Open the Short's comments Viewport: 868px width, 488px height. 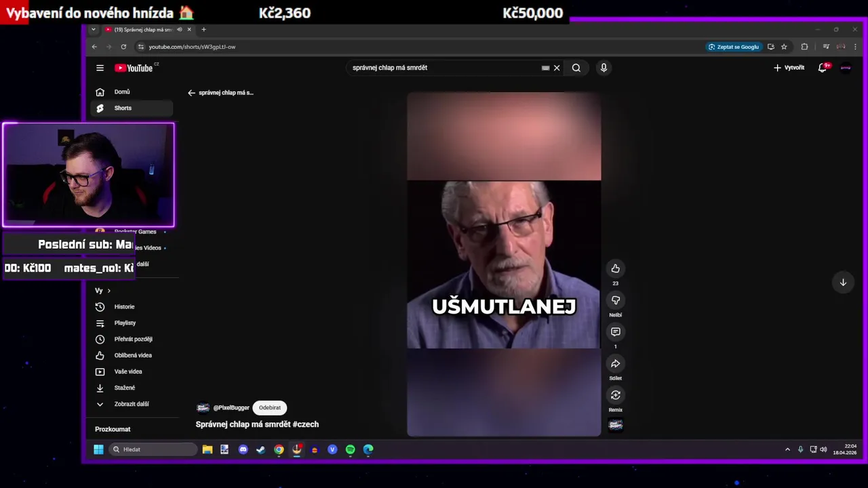pos(615,332)
